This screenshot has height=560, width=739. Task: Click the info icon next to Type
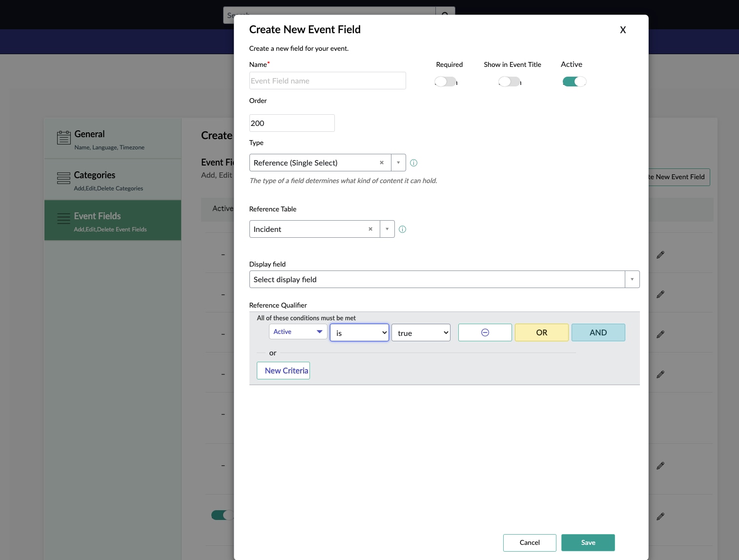click(413, 163)
